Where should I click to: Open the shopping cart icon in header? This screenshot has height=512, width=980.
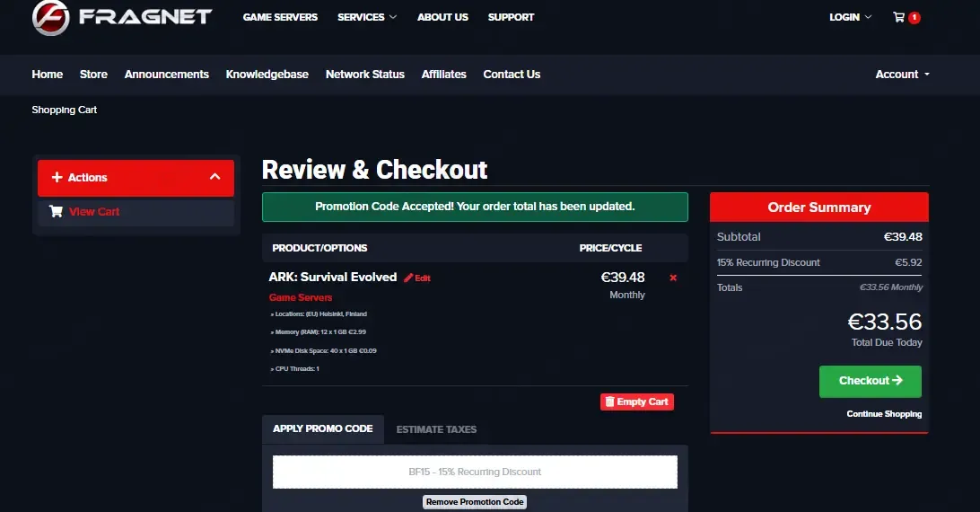coord(898,17)
